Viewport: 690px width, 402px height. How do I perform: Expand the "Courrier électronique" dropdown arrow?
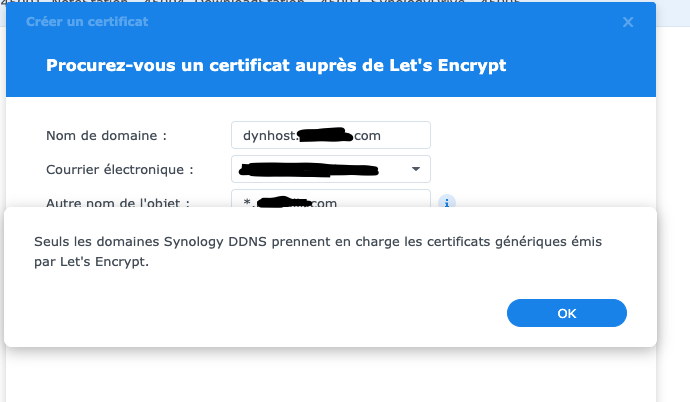pyautogui.click(x=416, y=169)
